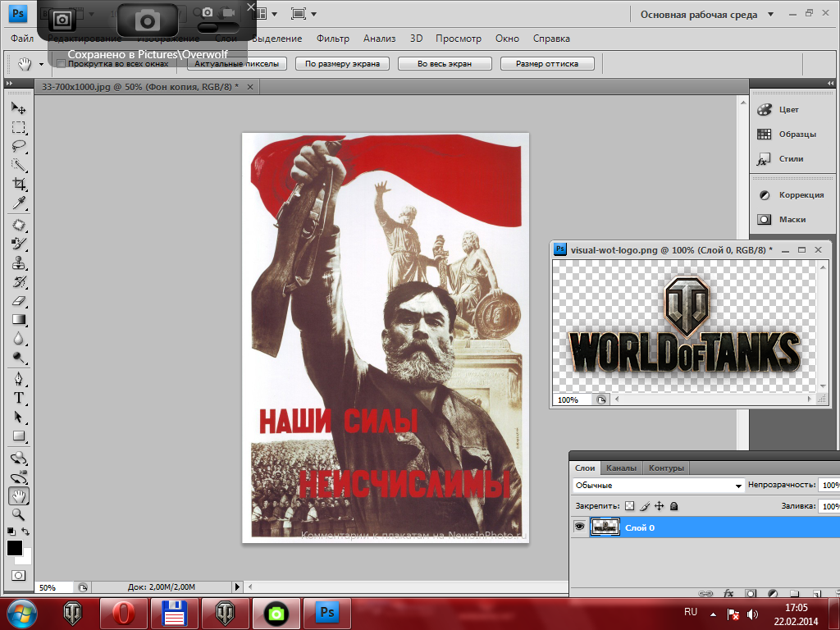The height and width of the screenshot is (630, 840).
Task: Select the Rectangular Marquee tool
Action: 19,127
